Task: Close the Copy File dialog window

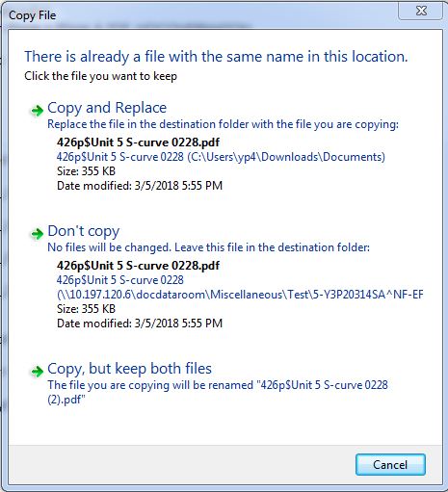Action: pyautogui.click(x=421, y=11)
